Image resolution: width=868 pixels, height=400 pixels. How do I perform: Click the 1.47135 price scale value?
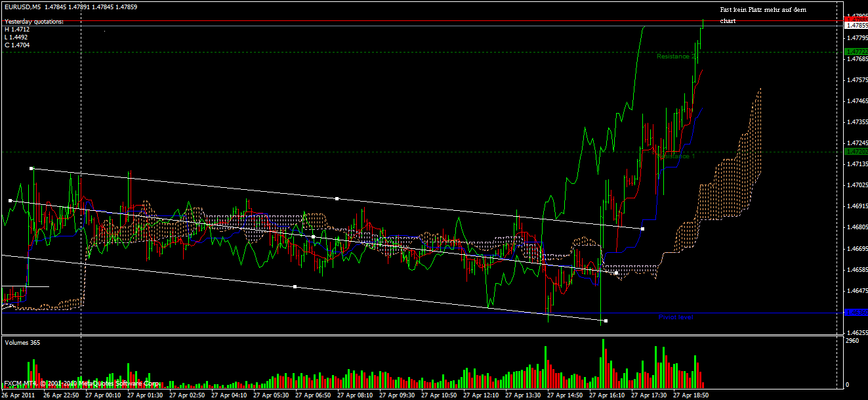857,164
